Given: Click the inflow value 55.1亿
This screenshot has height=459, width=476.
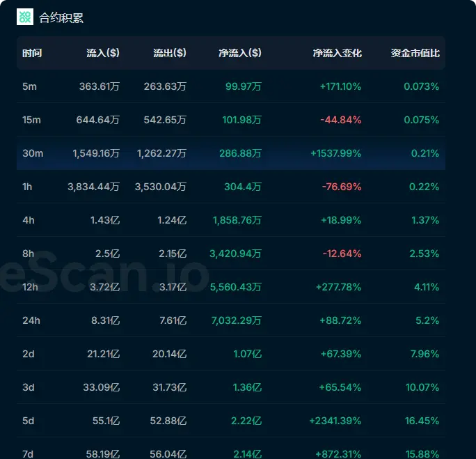Looking at the screenshot, I should coord(106,421).
